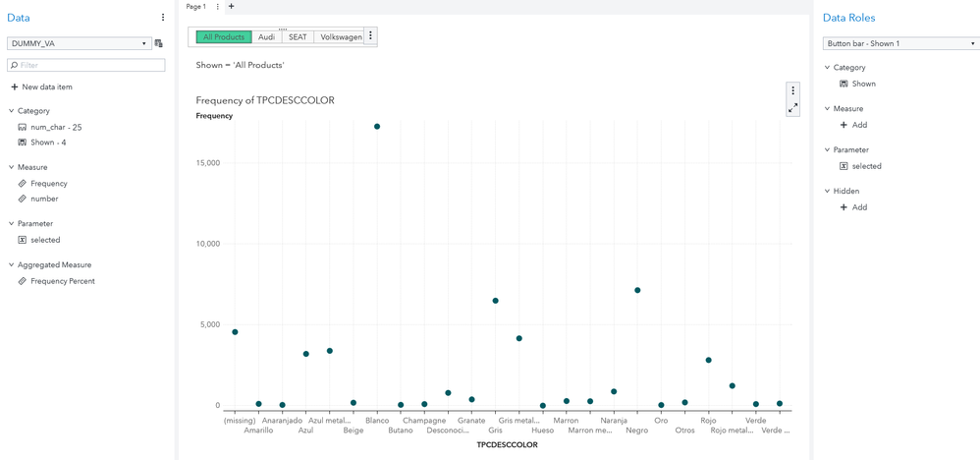Click the Shown item under Category role
980x460 pixels.
857,84
